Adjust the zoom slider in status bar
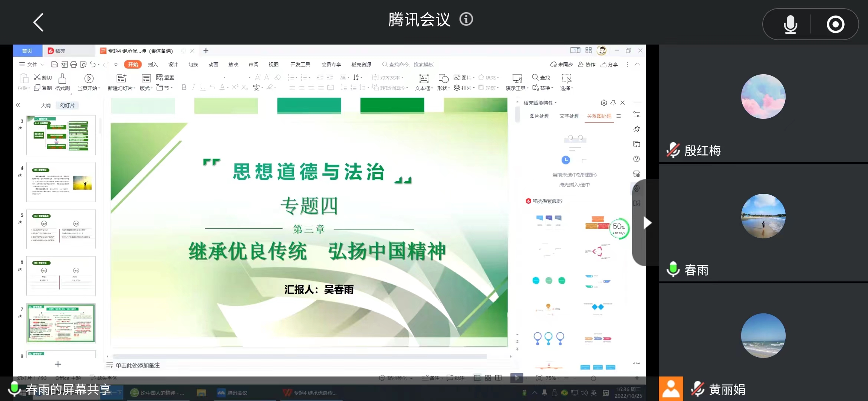The image size is (868, 401). click(593, 378)
